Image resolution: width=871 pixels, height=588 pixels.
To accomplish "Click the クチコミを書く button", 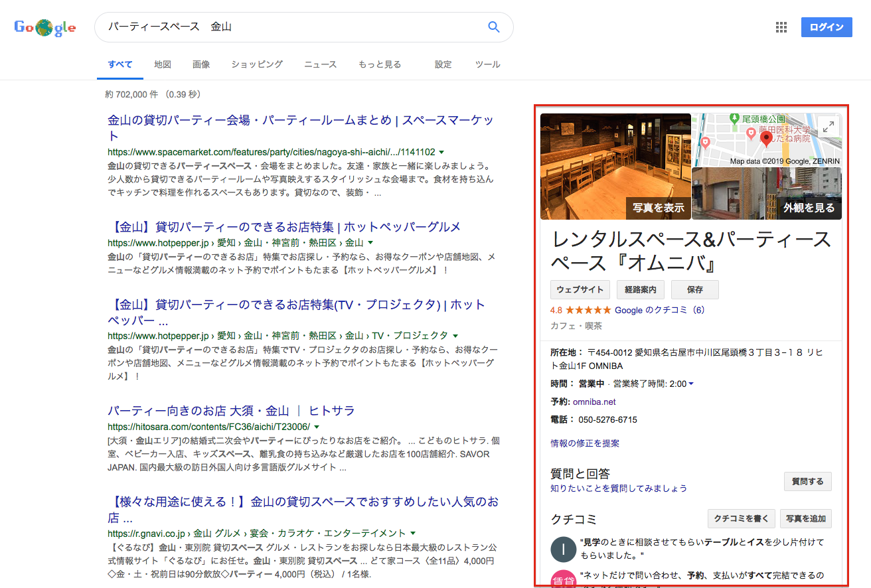I will 740,518.
